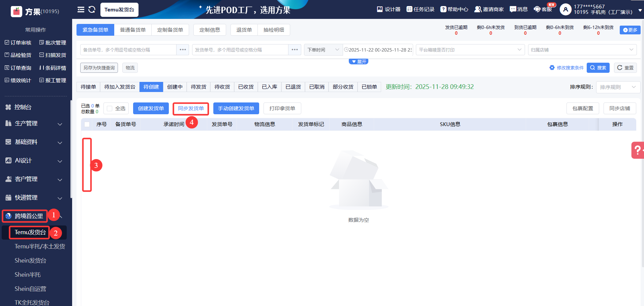644x306 pixels.
Task: Click the 同步店铺 button
Action: (619, 109)
